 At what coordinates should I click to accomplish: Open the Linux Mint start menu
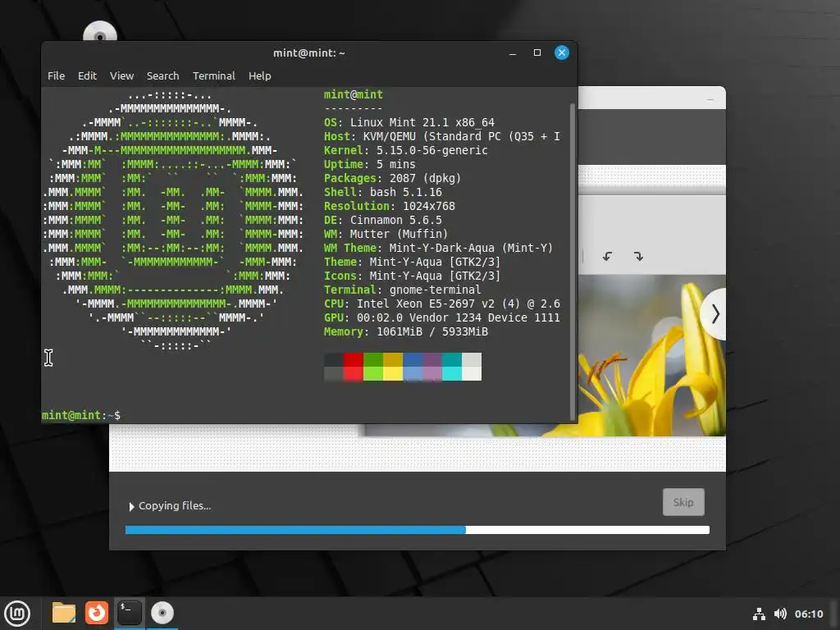click(17, 614)
